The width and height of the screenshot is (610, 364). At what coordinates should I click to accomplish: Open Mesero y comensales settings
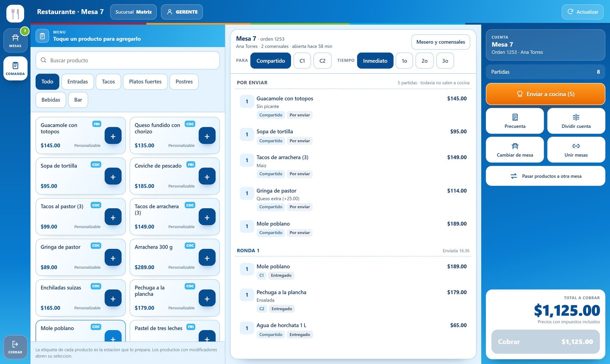coord(441,42)
